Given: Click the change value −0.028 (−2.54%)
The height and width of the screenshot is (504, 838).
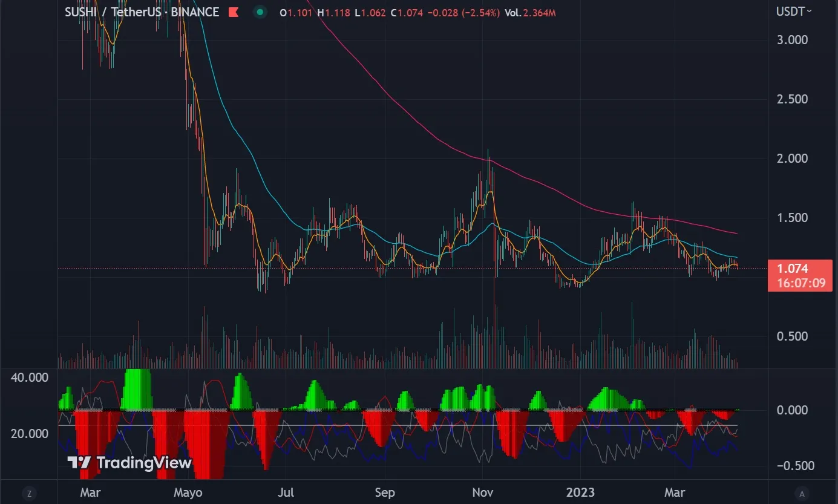Looking at the screenshot, I should tap(463, 12).
